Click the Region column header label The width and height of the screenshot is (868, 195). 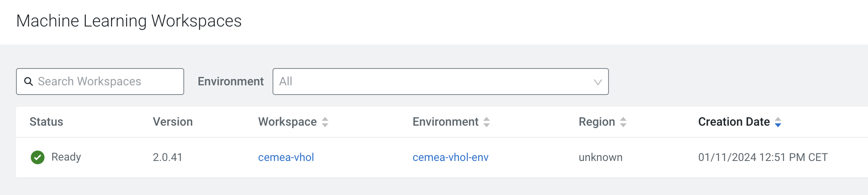click(597, 122)
